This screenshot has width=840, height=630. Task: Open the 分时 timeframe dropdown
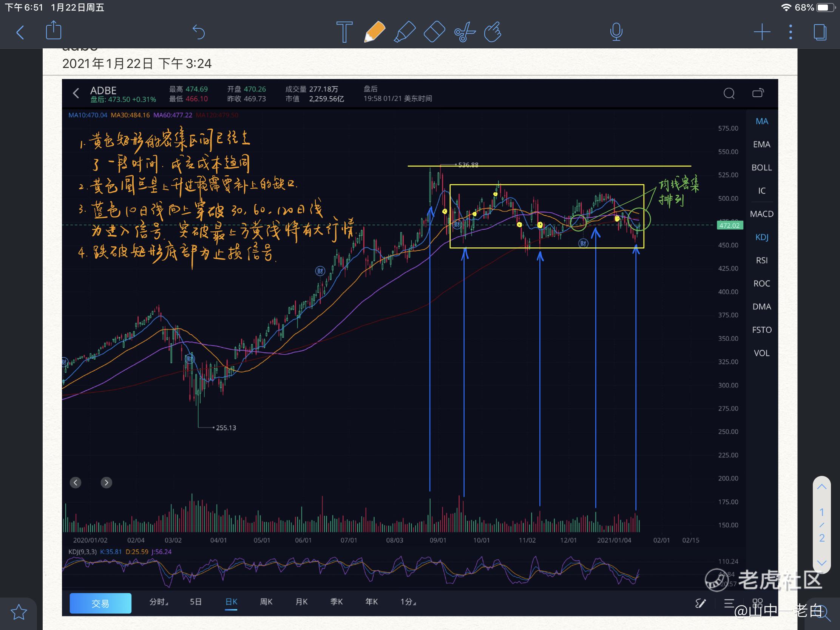(x=158, y=602)
